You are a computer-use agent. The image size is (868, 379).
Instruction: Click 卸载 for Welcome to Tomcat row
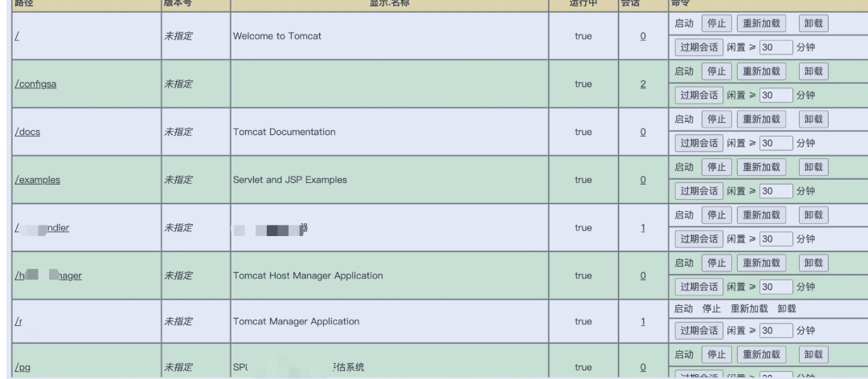(x=813, y=23)
